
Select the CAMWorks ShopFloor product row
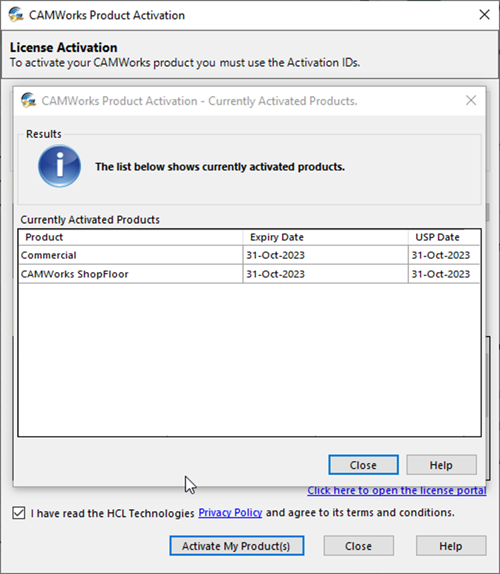249,274
